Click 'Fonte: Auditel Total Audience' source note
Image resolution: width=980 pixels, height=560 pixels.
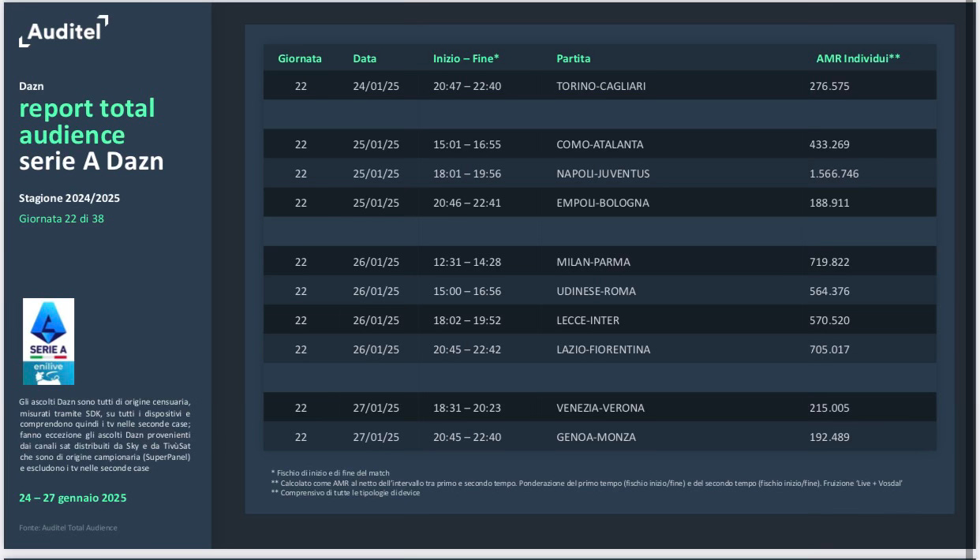click(x=68, y=528)
